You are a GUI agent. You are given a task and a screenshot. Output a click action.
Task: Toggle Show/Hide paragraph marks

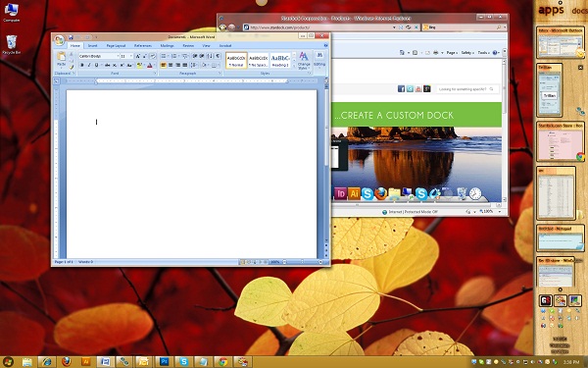coord(218,56)
